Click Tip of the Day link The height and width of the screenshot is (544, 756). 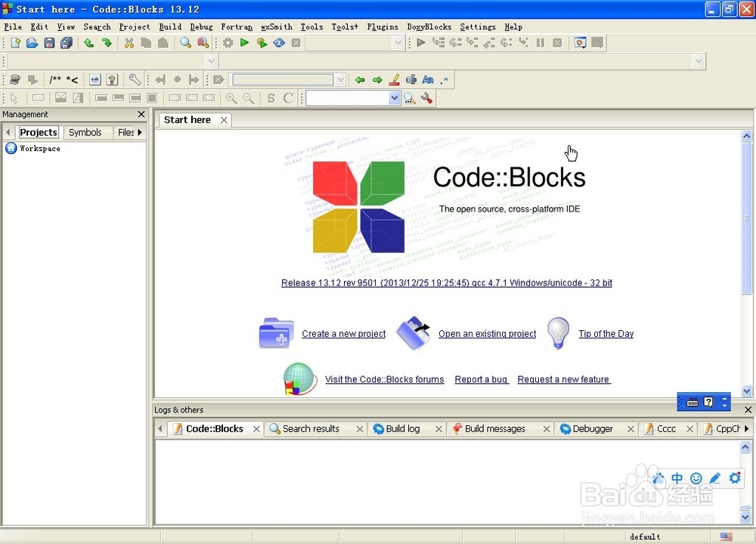point(606,333)
